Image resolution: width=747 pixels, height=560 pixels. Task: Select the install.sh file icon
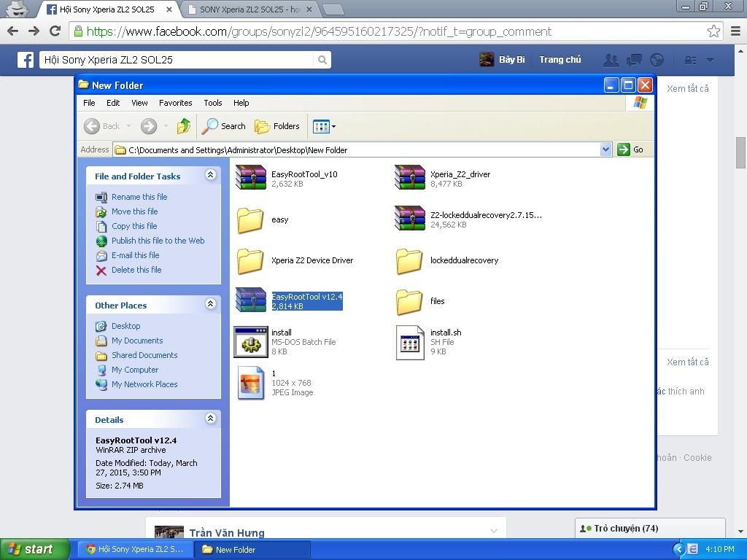(410, 342)
